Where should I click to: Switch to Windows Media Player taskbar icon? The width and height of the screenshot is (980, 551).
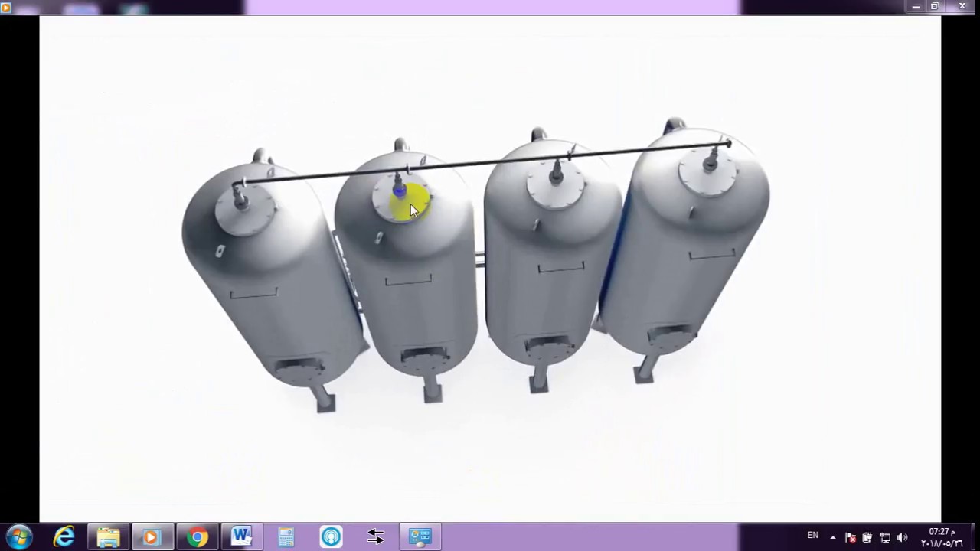tap(152, 537)
